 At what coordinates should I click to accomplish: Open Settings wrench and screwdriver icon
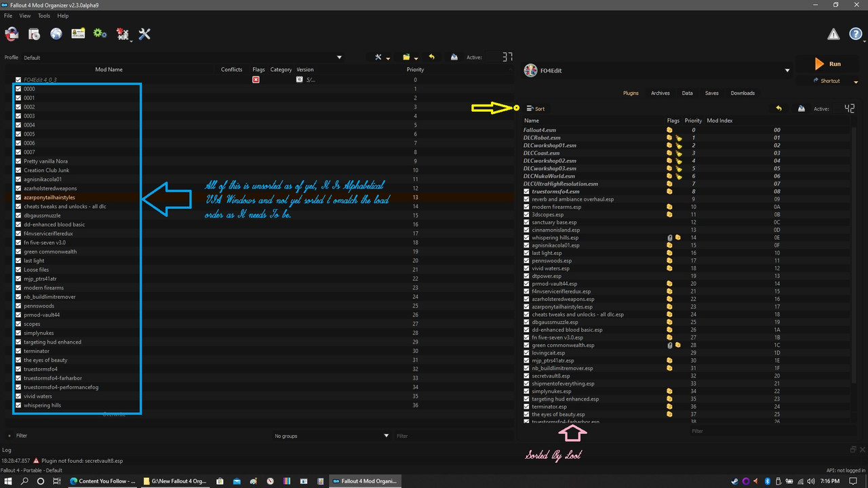144,34
